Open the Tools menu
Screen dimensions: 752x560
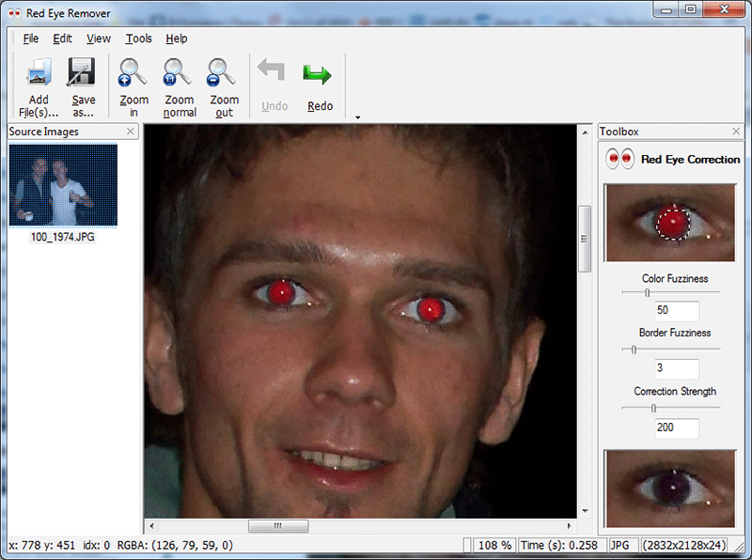pos(138,39)
